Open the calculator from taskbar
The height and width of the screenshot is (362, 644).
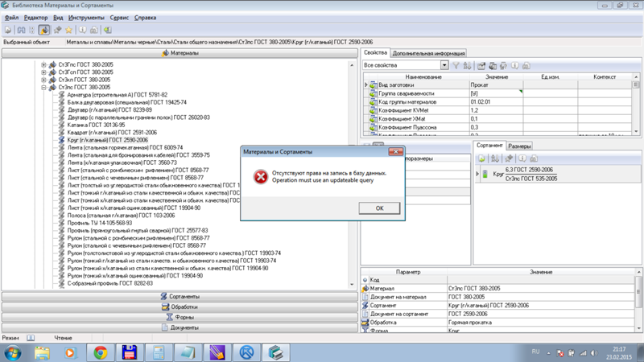159,353
